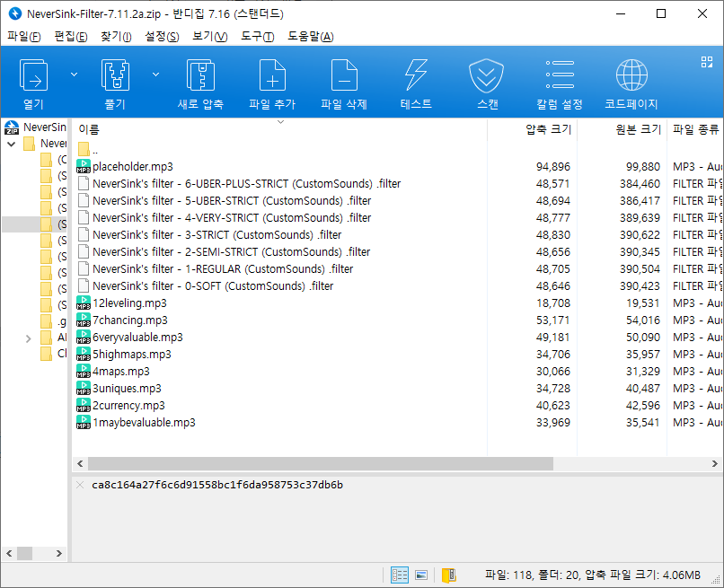Open the 도움말(A) menu
Viewport: 724px width, 588px height.
pos(310,36)
